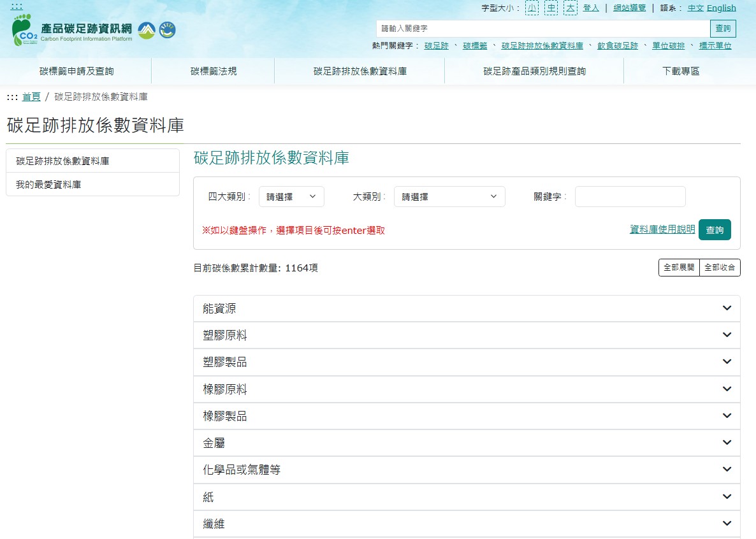Set font size to medium (中)
This screenshot has height=539, width=756.
point(551,8)
